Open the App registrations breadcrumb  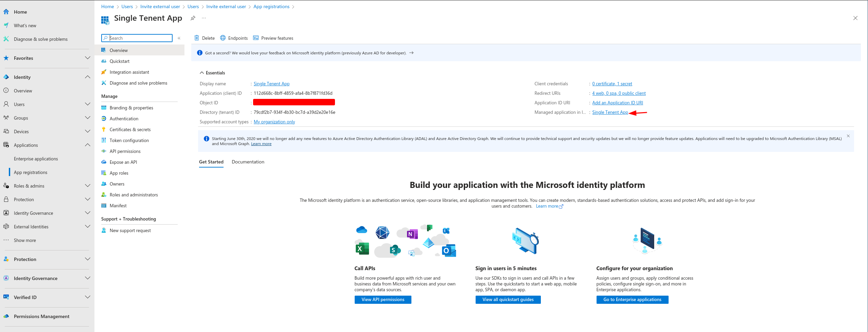point(271,6)
